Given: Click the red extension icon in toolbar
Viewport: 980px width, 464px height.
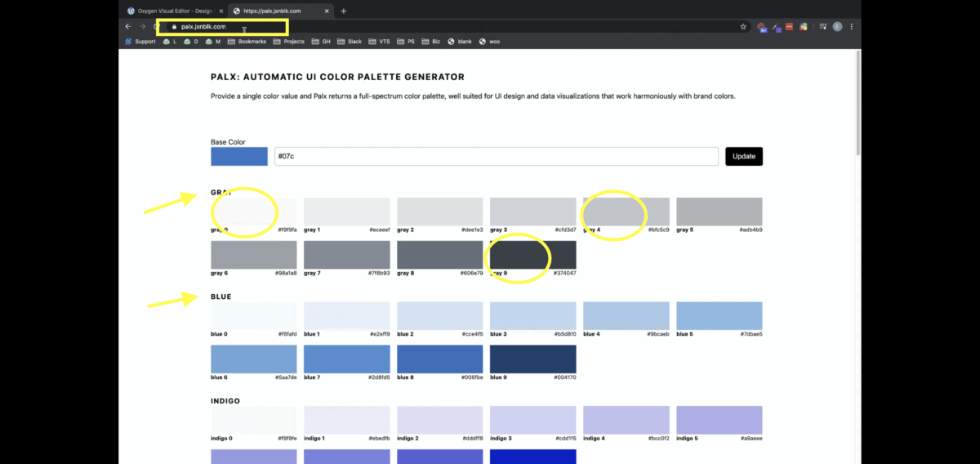Looking at the screenshot, I should (x=790, y=27).
